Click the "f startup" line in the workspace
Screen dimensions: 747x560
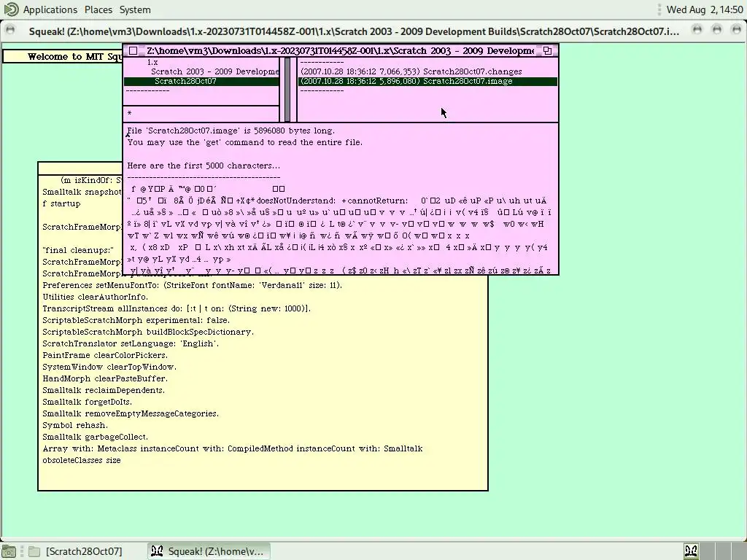[x=61, y=204]
